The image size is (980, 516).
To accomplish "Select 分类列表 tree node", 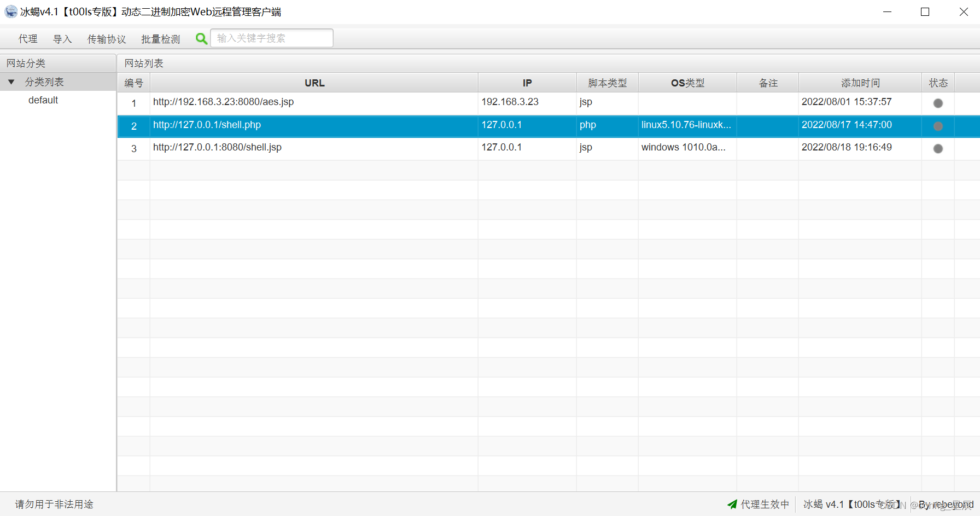I will [x=44, y=82].
